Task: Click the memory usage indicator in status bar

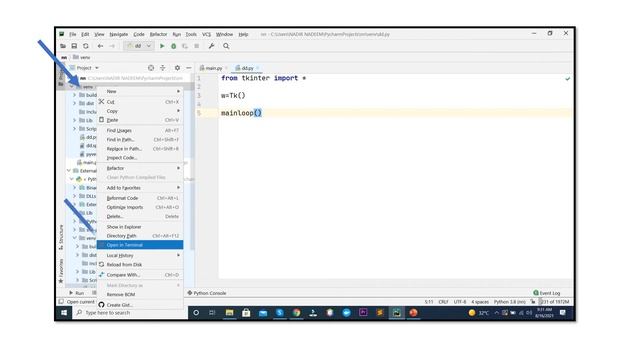Action: click(554, 302)
